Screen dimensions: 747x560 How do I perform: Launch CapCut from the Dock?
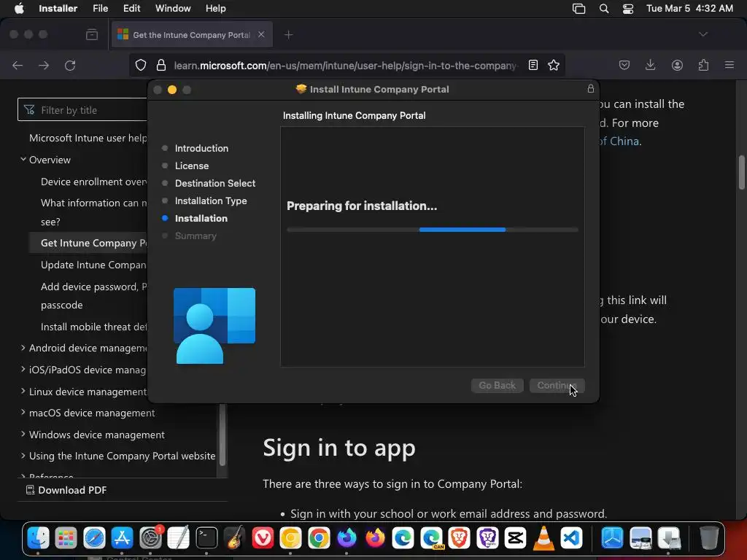516,538
